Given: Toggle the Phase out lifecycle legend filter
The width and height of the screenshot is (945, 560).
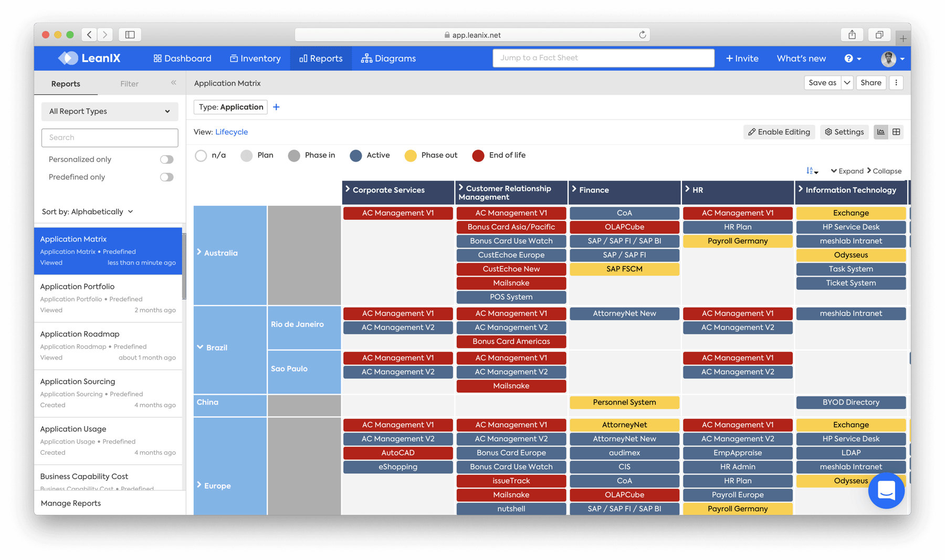Looking at the screenshot, I should (x=411, y=155).
